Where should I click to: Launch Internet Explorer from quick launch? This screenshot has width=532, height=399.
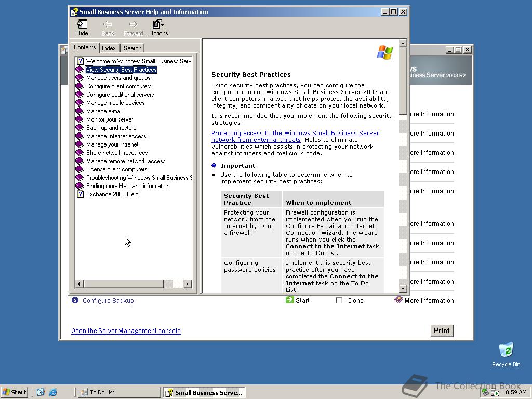tap(53, 392)
